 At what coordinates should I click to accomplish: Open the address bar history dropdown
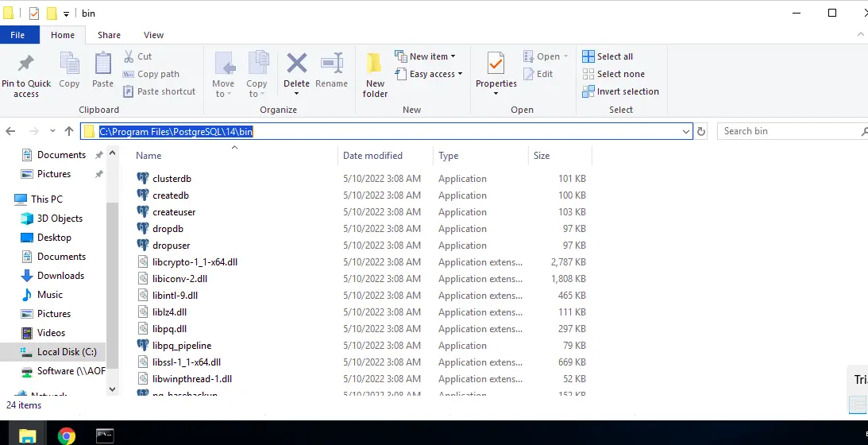coord(686,131)
